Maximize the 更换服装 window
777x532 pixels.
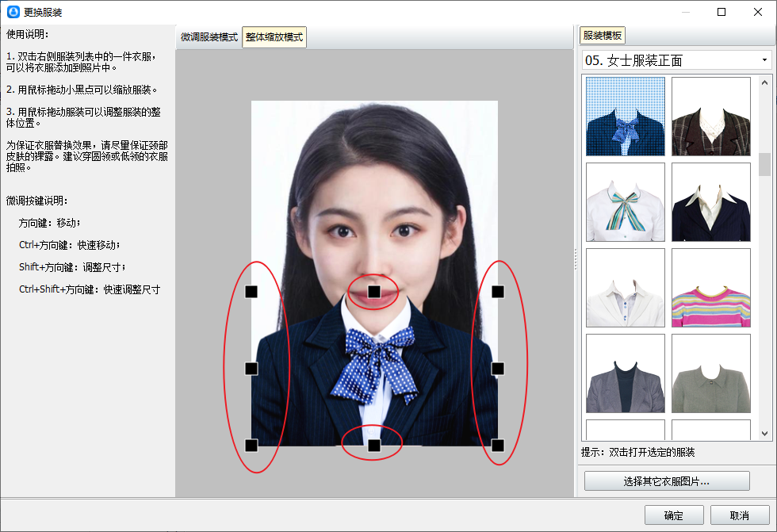point(721,12)
